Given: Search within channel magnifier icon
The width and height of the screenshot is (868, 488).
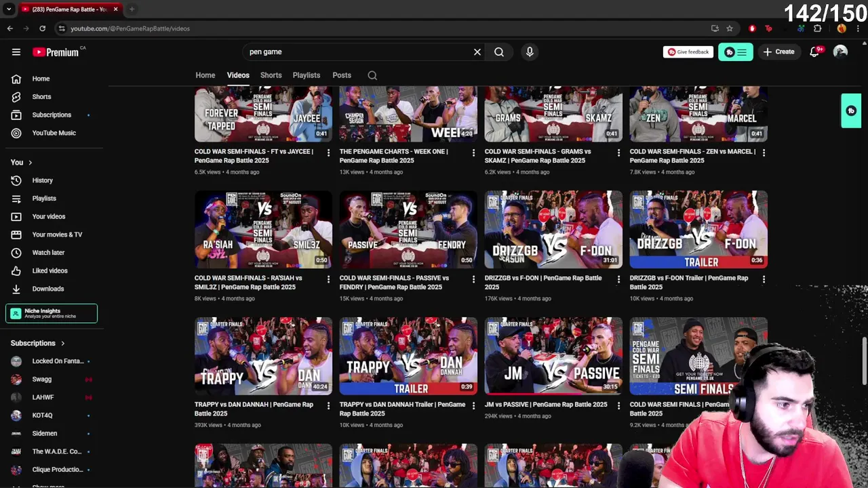Looking at the screenshot, I should [x=372, y=75].
